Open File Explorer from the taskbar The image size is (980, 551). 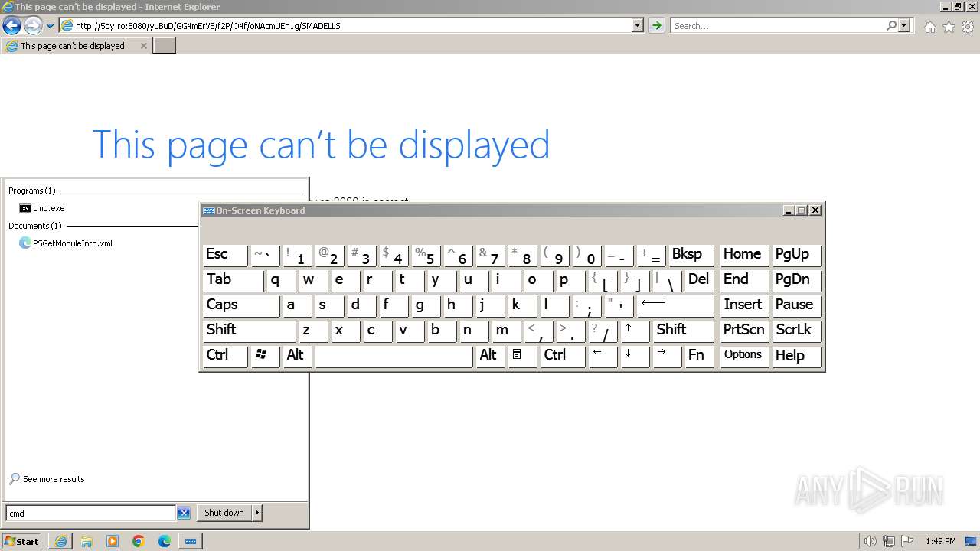pyautogui.click(x=87, y=541)
